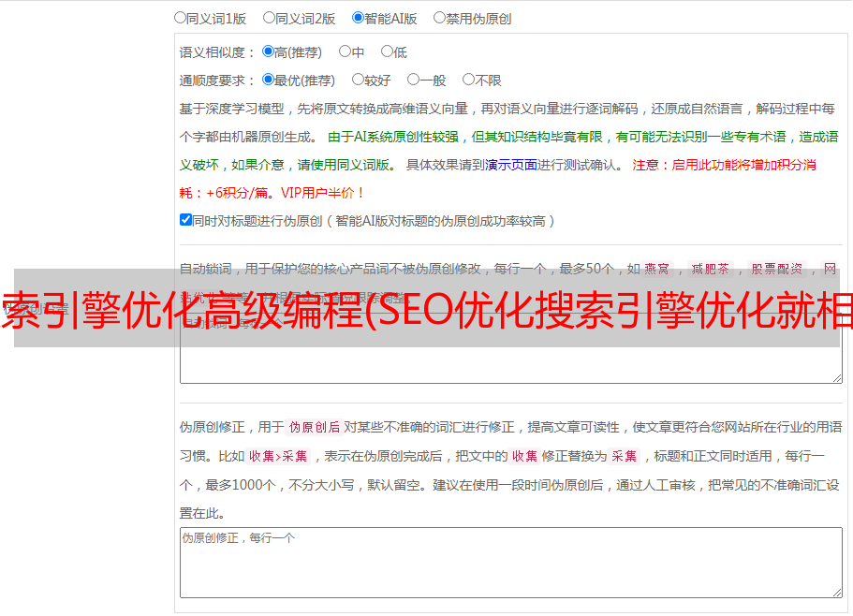Click the 燕窝 example tag
The width and height of the screenshot is (853, 616).
point(656,269)
